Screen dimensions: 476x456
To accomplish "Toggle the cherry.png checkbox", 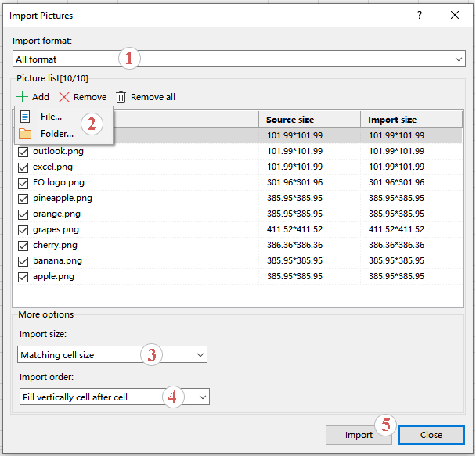I will pyautogui.click(x=23, y=246).
